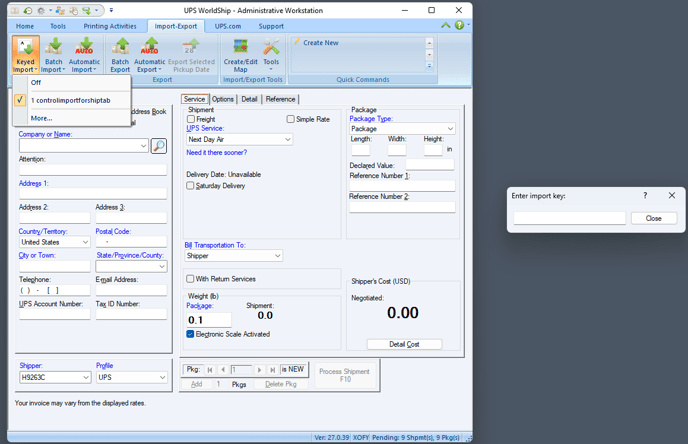Expand the State/Province/County dropdown
Image resolution: width=688 pixels, height=444 pixels.
pyautogui.click(x=162, y=266)
